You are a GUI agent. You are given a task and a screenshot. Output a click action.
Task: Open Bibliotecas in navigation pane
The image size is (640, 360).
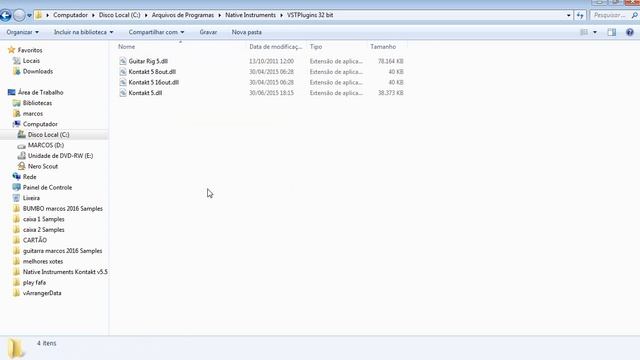37,103
